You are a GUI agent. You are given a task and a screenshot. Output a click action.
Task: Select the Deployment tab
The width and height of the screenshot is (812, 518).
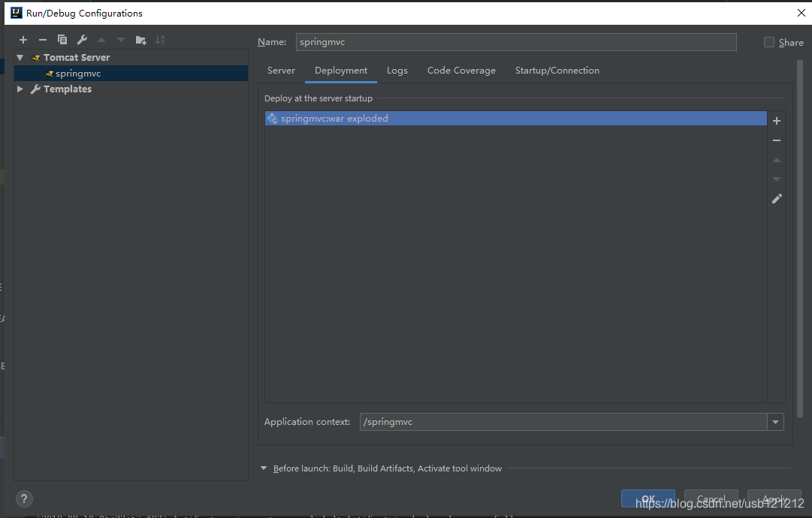341,71
